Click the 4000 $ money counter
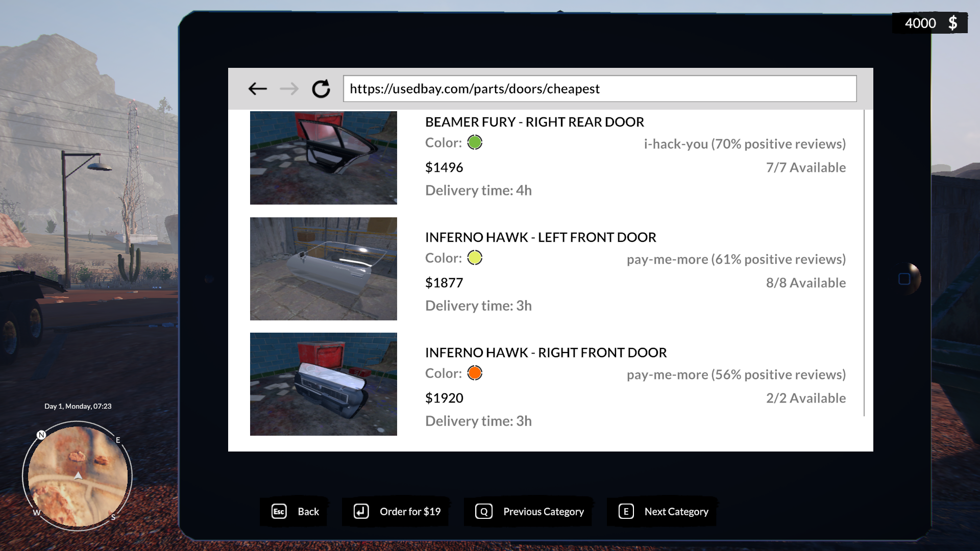The image size is (980, 551). (930, 23)
